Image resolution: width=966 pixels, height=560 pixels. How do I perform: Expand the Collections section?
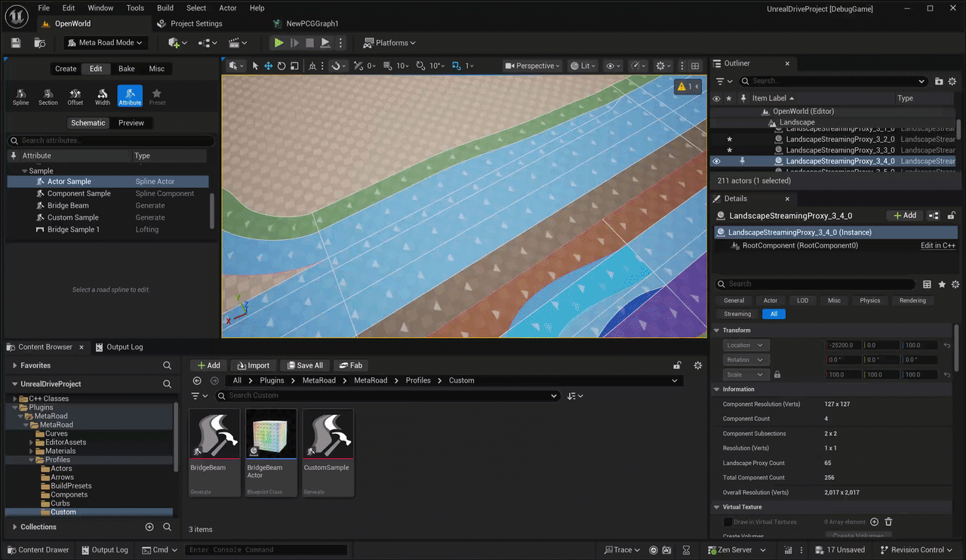(x=15, y=527)
